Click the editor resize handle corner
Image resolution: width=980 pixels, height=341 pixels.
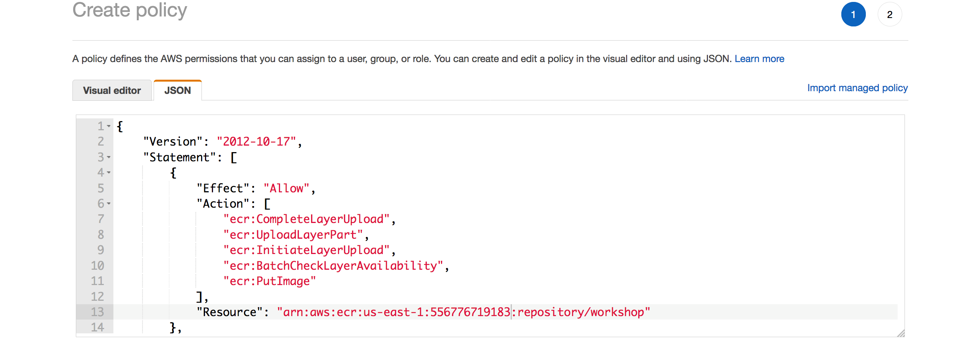coord(900,333)
